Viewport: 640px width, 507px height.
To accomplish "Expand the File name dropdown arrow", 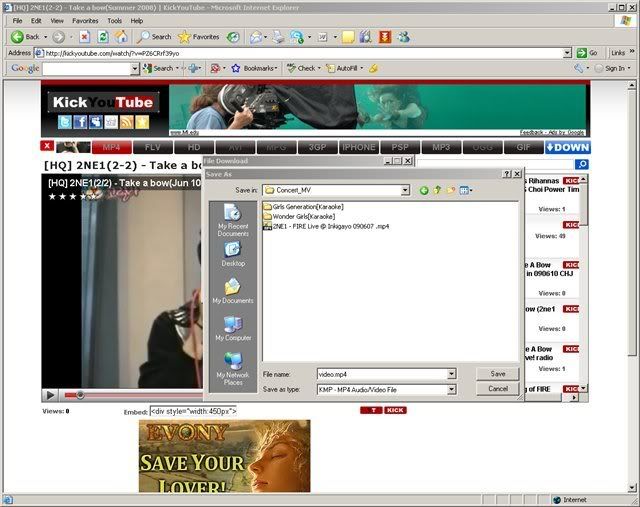I will (x=451, y=374).
